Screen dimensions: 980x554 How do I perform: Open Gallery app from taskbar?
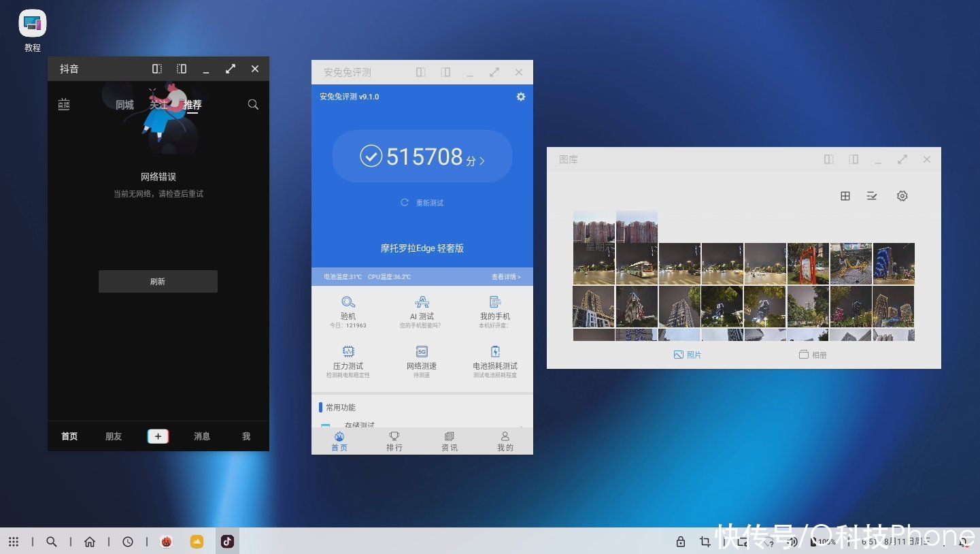[x=197, y=542]
